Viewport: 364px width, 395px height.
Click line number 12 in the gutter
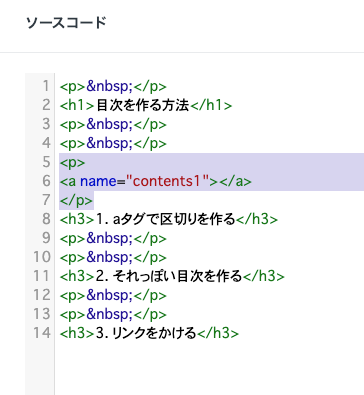42,295
